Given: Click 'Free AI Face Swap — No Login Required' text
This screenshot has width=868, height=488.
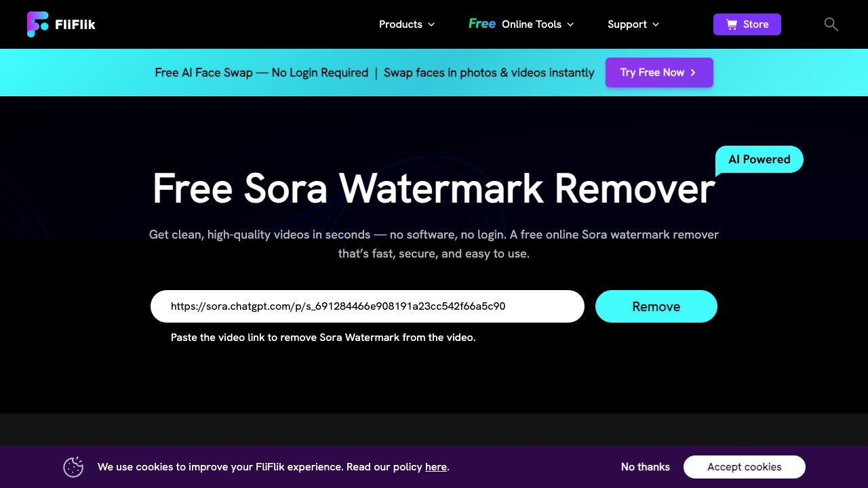Looking at the screenshot, I should [x=262, y=73].
